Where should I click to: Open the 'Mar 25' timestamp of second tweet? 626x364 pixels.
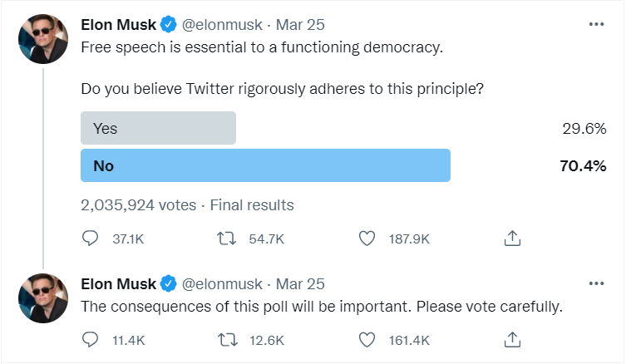pos(300,283)
